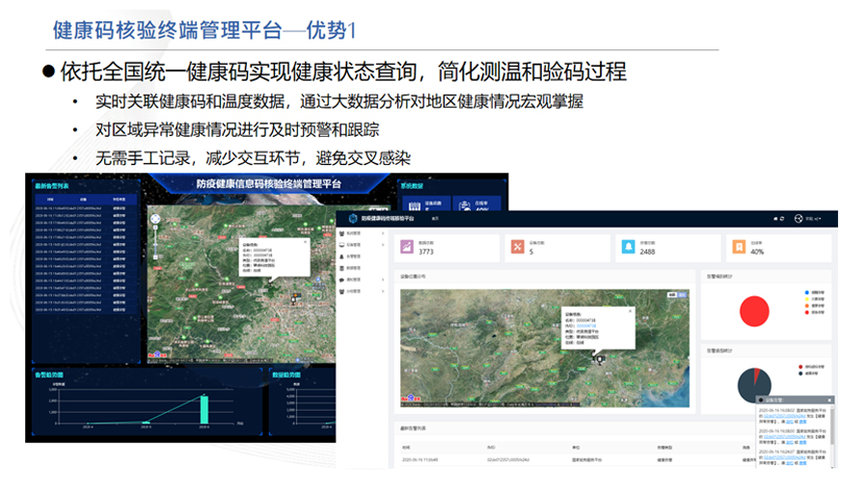This screenshot has width=868, height=493.
Task: Open the chat bubble icon in white dashboard sidebar
Action: (x=341, y=280)
